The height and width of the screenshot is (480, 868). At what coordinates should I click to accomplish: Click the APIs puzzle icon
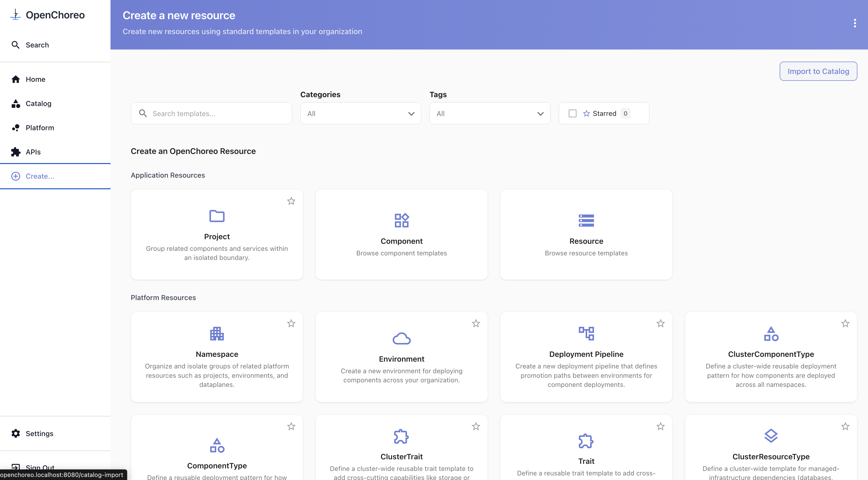pos(15,152)
